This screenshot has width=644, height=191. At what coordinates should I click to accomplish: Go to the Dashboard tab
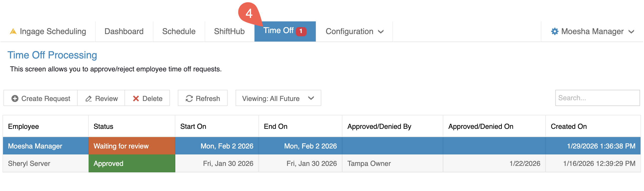point(124,31)
